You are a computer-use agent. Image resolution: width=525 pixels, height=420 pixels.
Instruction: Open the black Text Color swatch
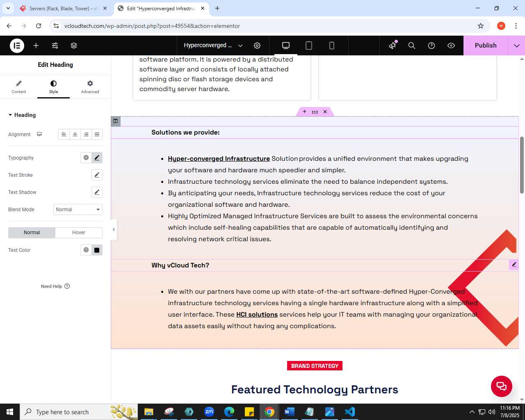[x=97, y=250]
